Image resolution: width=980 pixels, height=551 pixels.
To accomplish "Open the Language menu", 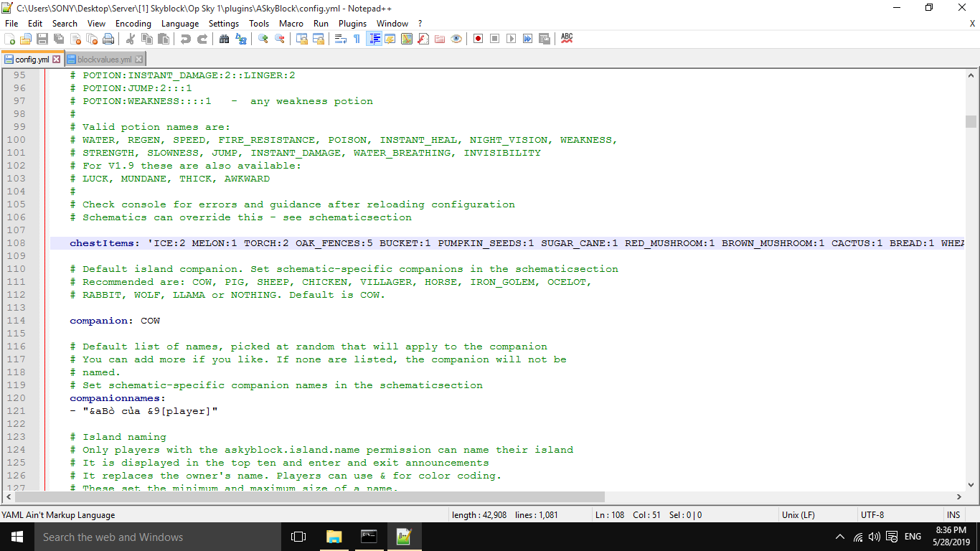I will (180, 24).
